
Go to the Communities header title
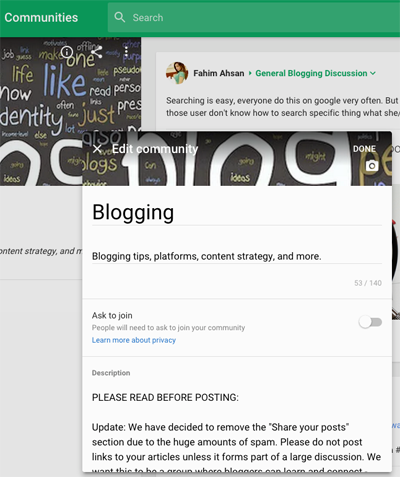[x=41, y=17]
